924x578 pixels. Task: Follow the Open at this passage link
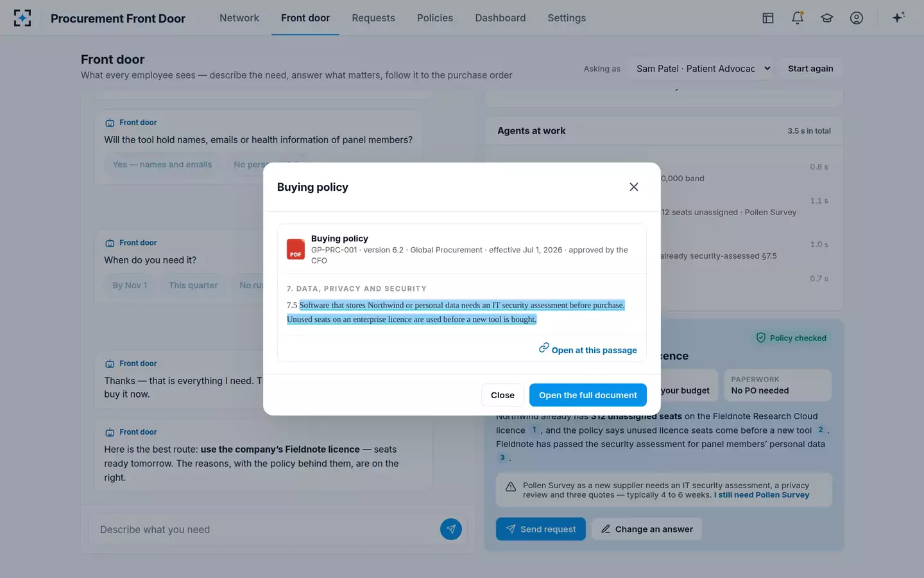tap(588, 349)
